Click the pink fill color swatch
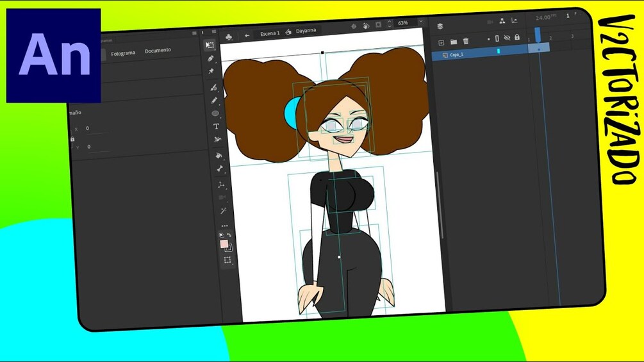This screenshot has width=644, height=362. pos(224,244)
